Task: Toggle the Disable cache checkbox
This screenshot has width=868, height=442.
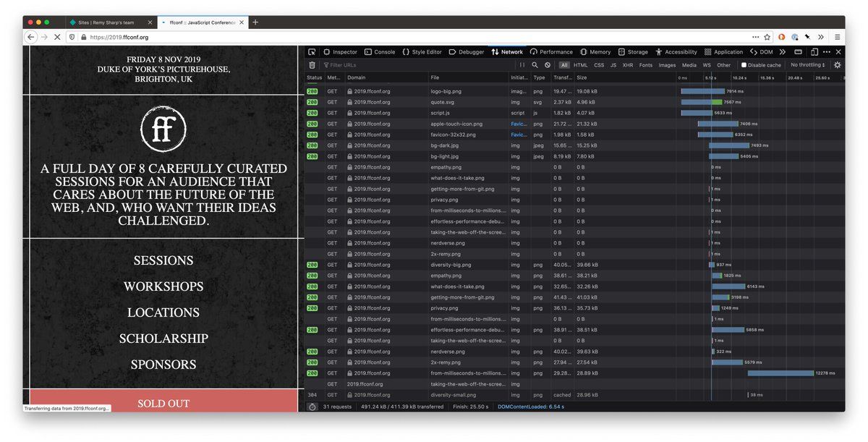Action: 744,65
